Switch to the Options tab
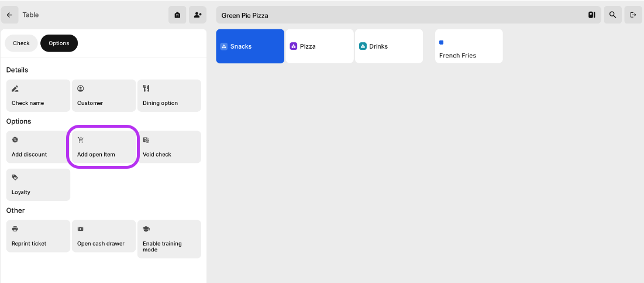Viewport: 644px width, 283px height. click(x=59, y=43)
